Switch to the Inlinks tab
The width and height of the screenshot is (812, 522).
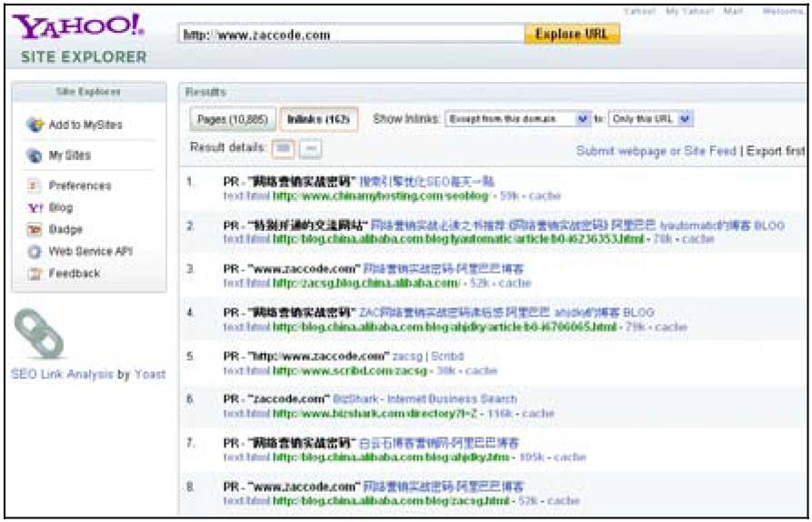pyautogui.click(x=319, y=119)
